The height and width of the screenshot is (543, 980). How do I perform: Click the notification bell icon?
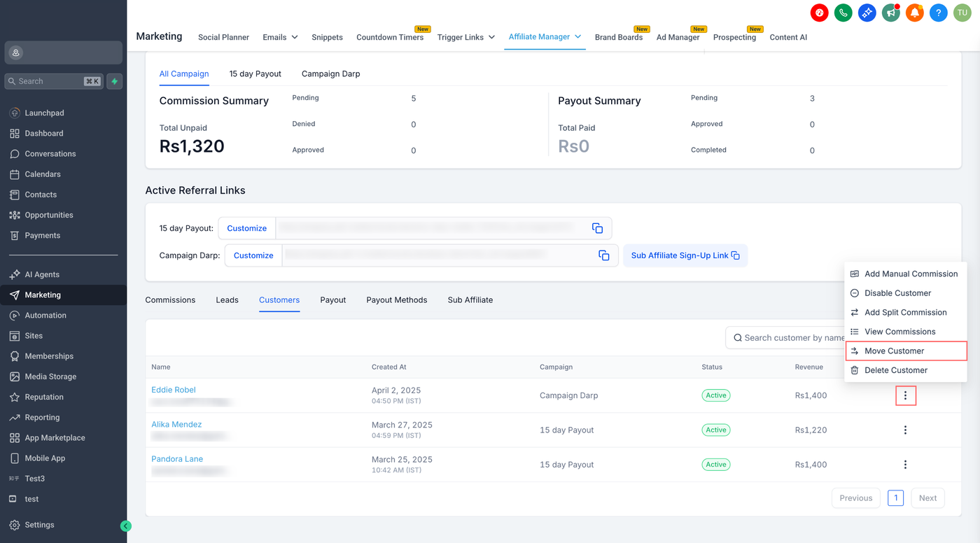click(x=914, y=13)
